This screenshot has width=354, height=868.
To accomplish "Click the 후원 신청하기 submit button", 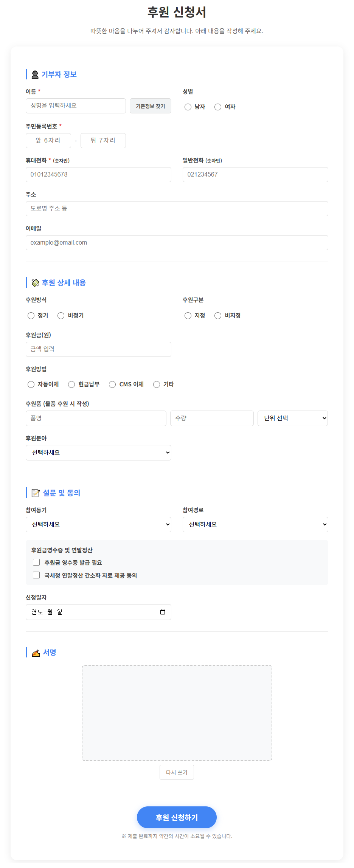I will point(177,817).
